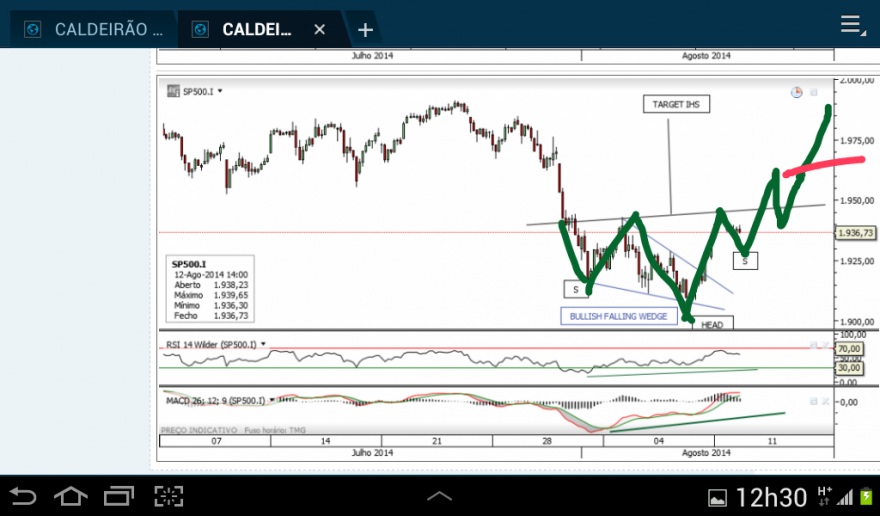This screenshot has width=880, height=516.
Task: Open the RSI 14 Wilder dropdown arrow
Action: [x=263, y=344]
